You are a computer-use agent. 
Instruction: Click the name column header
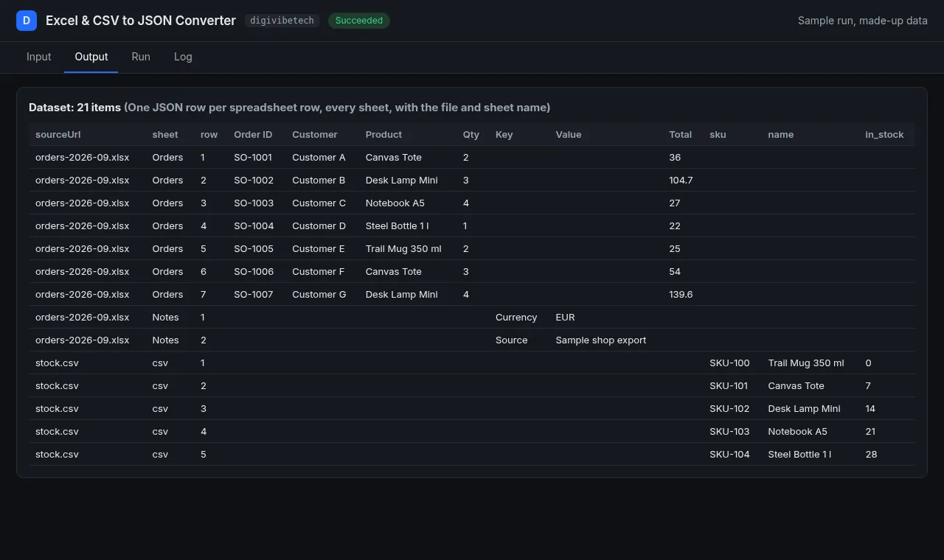[x=780, y=134]
